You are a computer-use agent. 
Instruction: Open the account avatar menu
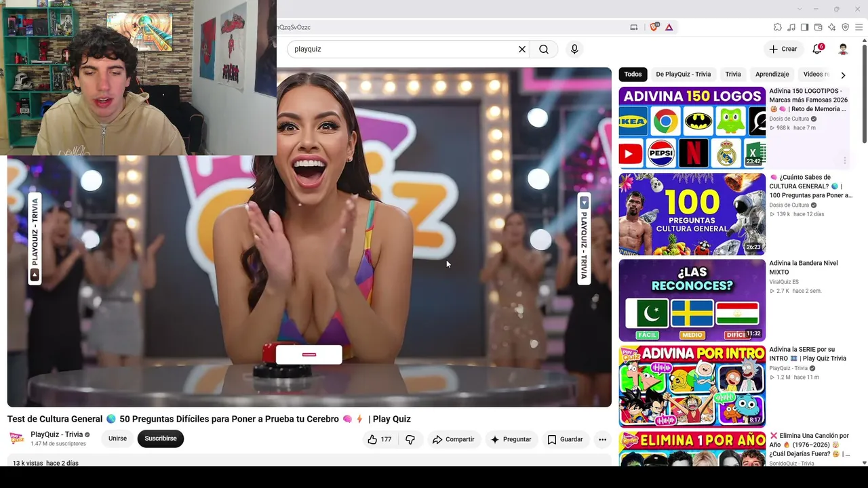[843, 49]
